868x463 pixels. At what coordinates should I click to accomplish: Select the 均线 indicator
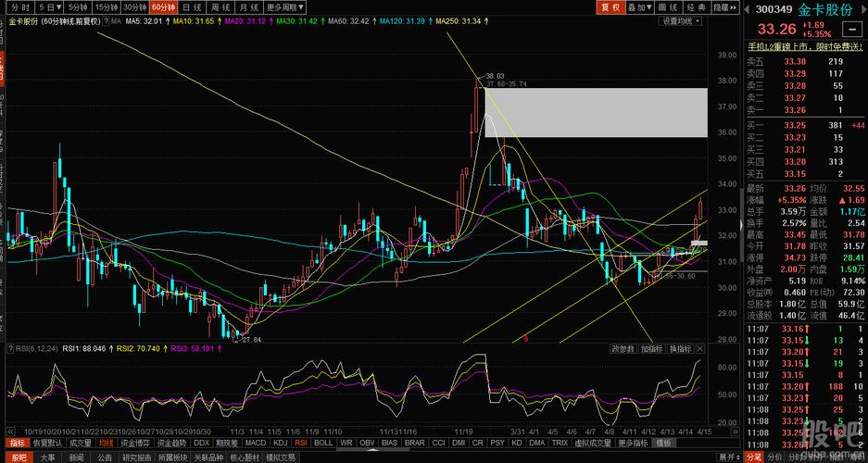click(107, 443)
